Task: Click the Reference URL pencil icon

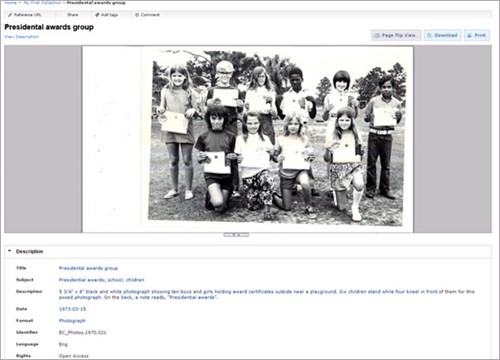Action: (10, 15)
